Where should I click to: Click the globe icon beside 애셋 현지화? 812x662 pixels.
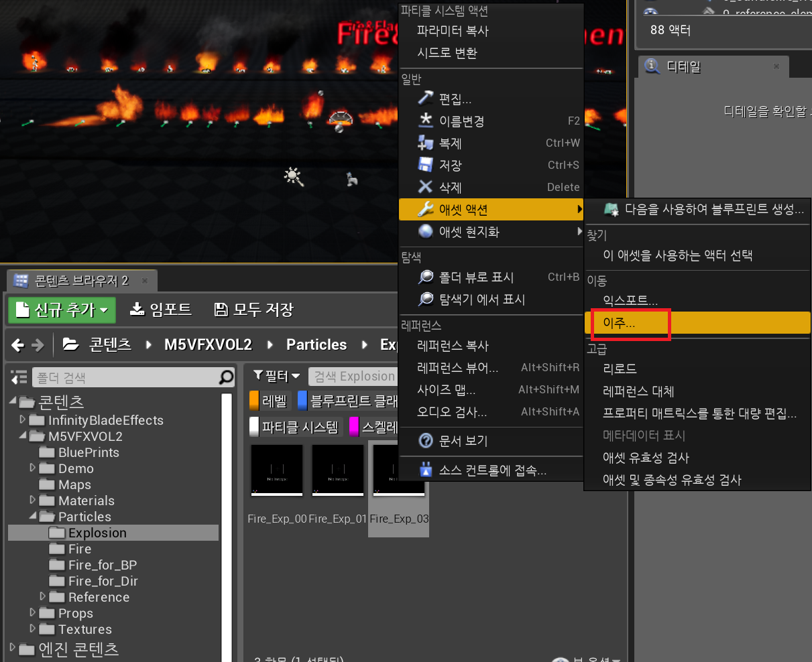(425, 232)
